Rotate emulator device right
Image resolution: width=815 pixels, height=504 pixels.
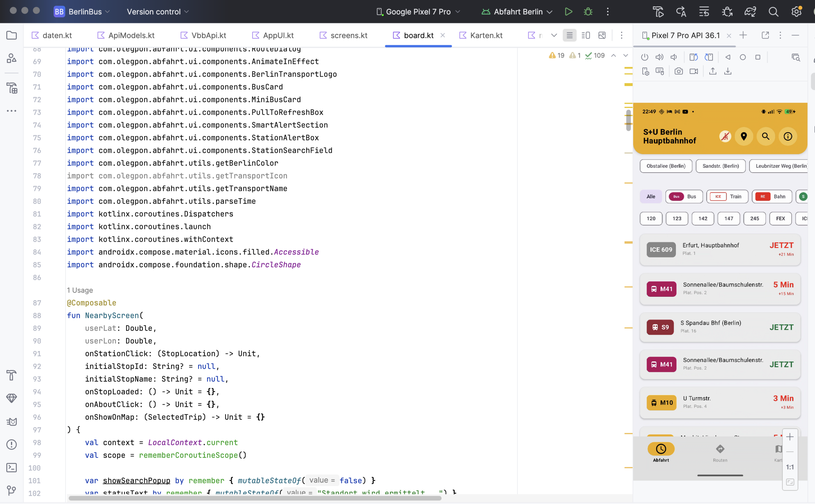[x=709, y=57]
